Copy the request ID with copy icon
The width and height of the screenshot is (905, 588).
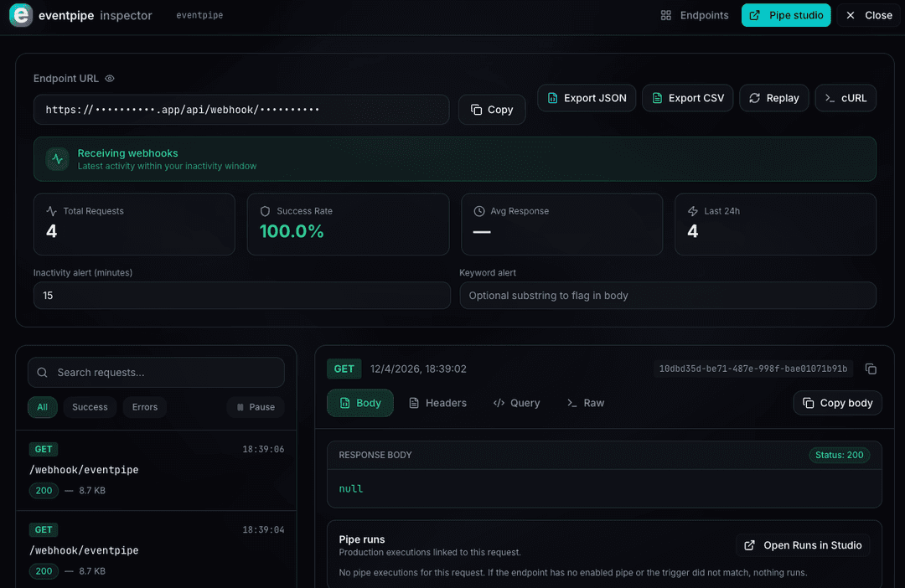[871, 369]
